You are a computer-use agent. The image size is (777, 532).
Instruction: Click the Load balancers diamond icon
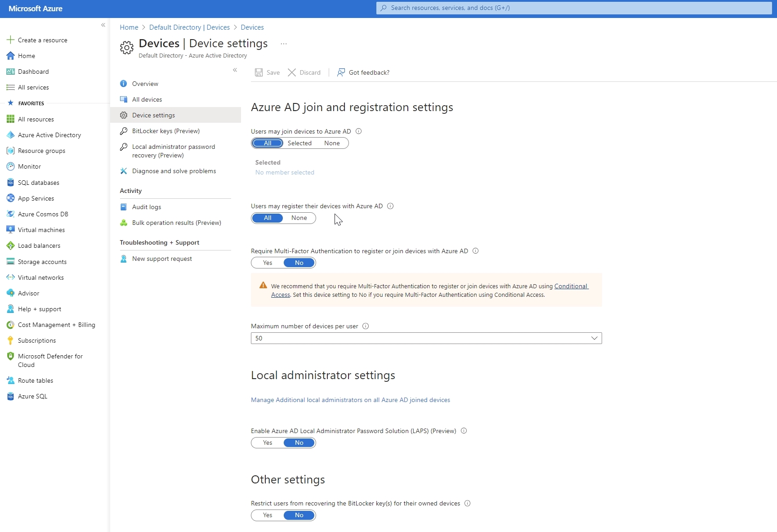[x=10, y=246]
